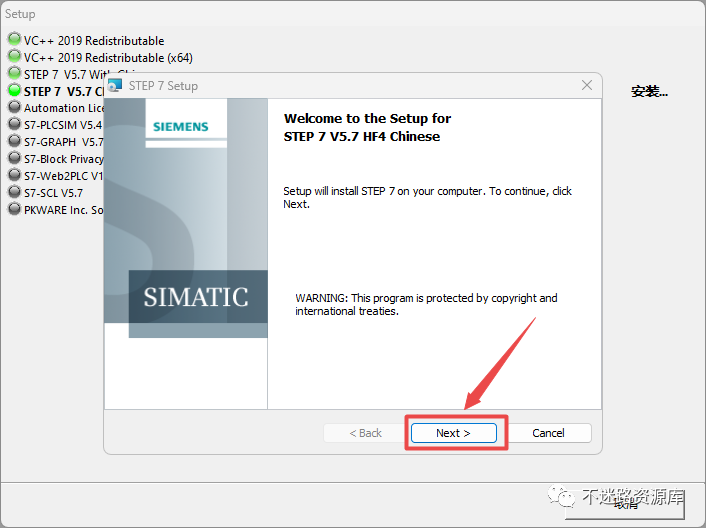Click the Cancel button in STEP 7 Setup
Screen dimensions: 706x528
pos(548,433)
